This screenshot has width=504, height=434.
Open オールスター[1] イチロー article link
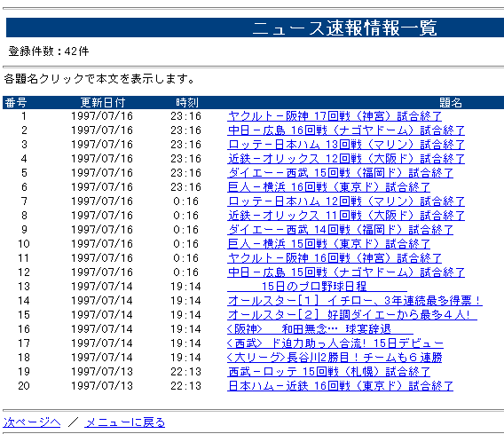(x=355, y=301)
